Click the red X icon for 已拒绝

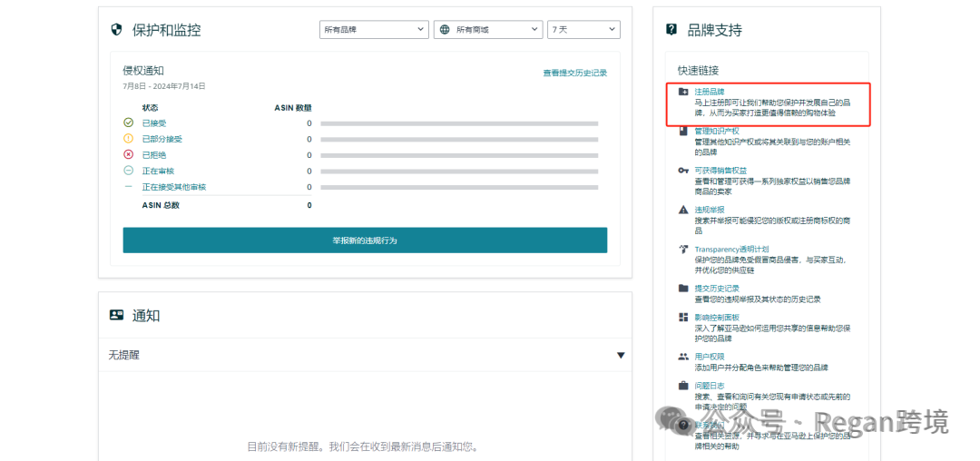[x=129, y=154]
